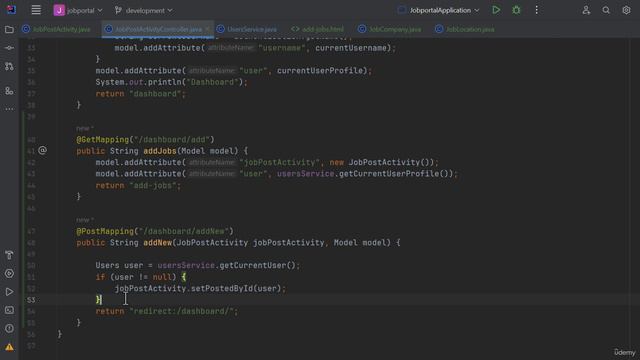
Task: Run JobportalApplication with the green play button
Action: coord(496,10)
